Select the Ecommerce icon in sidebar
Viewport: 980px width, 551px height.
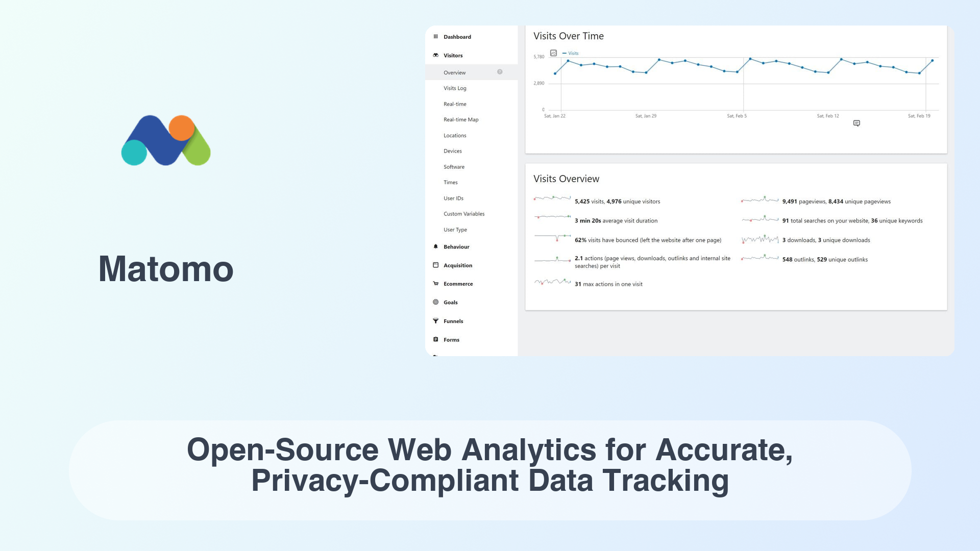(x=435, y=283)
